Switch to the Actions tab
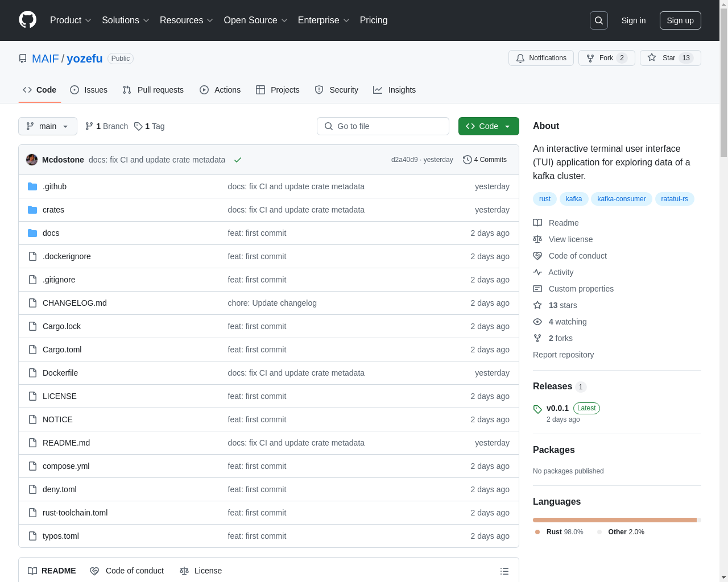The image size is (728, 582). tap(220, 90)
